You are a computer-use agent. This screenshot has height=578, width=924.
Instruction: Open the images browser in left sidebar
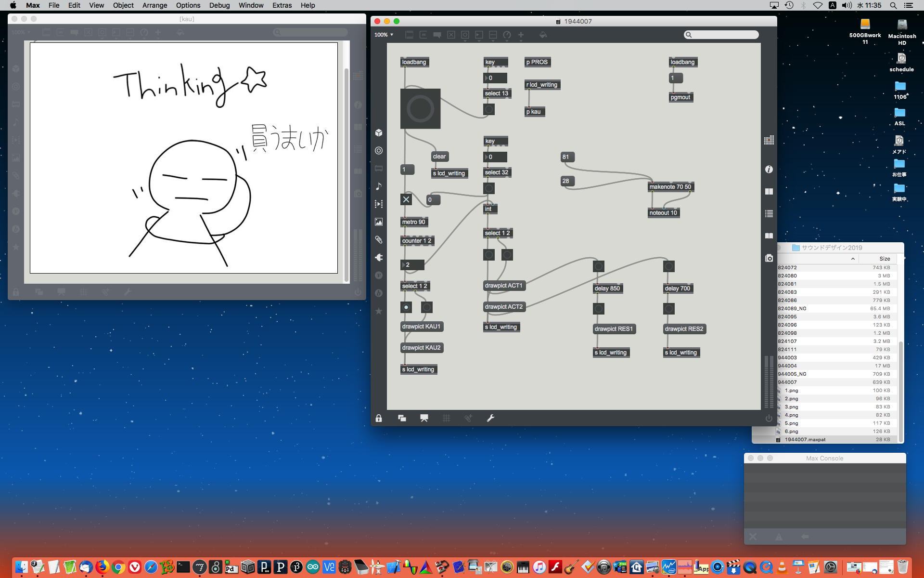coord(379,222)
